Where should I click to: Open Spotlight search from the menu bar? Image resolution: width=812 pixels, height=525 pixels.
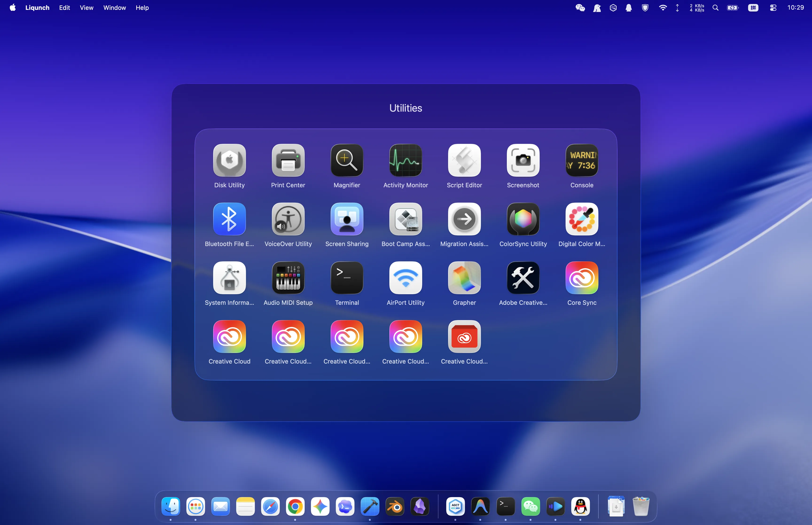click(x=716, y=8)
